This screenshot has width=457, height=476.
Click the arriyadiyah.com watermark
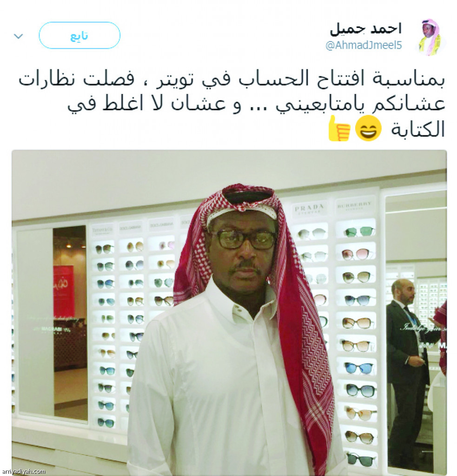(x=23, y=471)
